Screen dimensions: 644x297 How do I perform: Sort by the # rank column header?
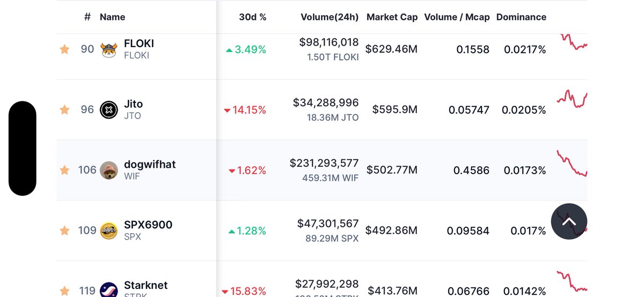[x=87, y=17]
